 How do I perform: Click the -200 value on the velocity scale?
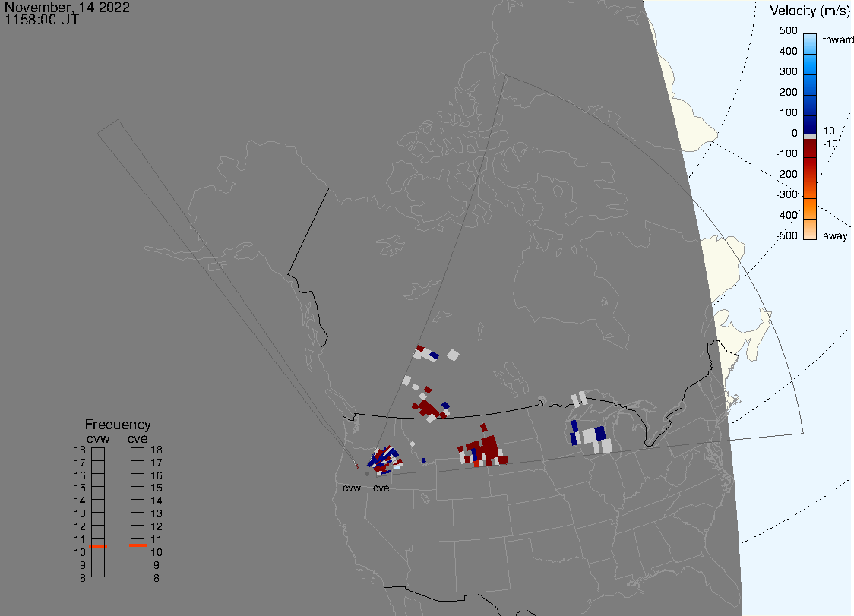pyautogui.click(x=786, y=174)
